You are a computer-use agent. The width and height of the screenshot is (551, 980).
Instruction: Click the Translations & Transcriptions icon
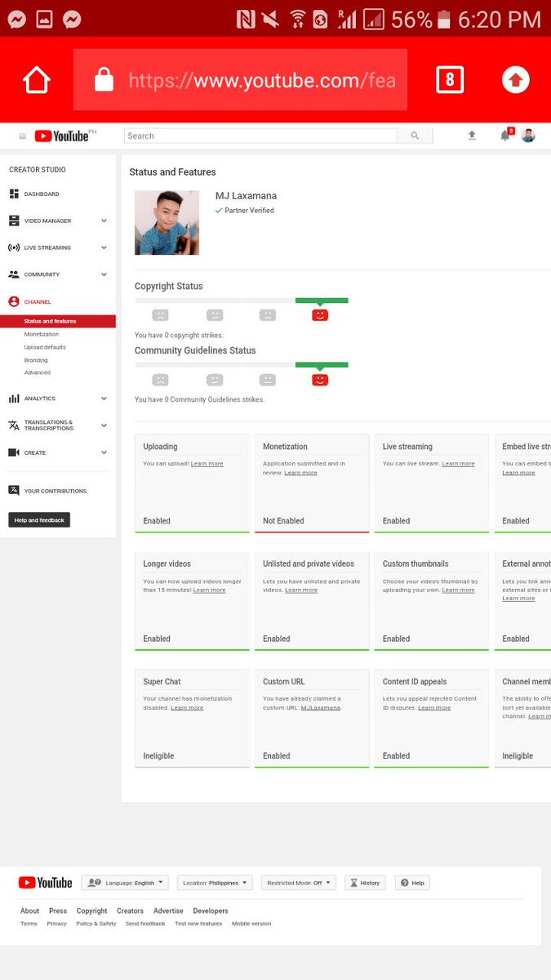(x=14, y=425)
